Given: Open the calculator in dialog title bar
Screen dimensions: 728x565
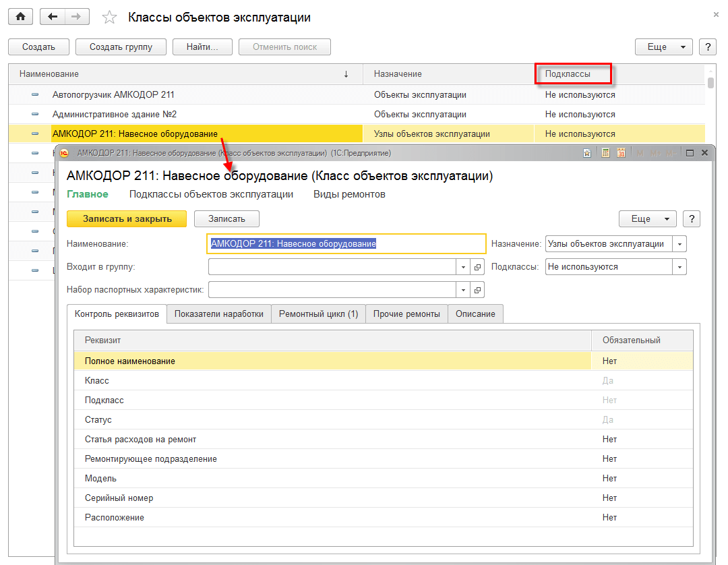Looking at the screenshot, I should (x=606, y=153).
